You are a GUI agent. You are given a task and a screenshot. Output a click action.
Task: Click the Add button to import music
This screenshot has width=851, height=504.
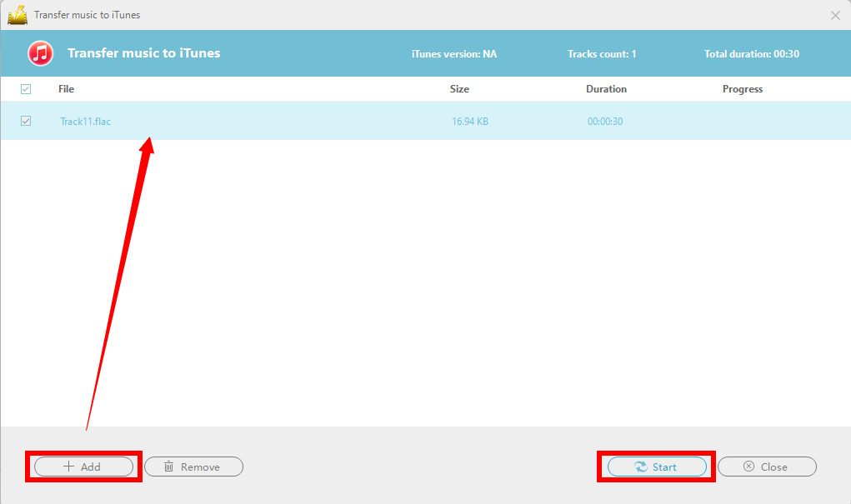pos(83,467)
